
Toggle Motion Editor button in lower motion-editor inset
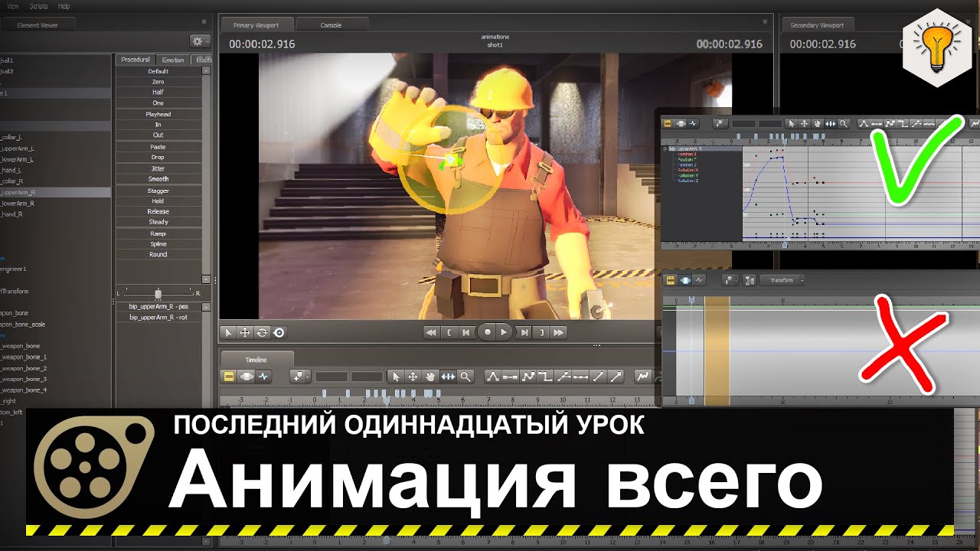click(x=685, y=280)
